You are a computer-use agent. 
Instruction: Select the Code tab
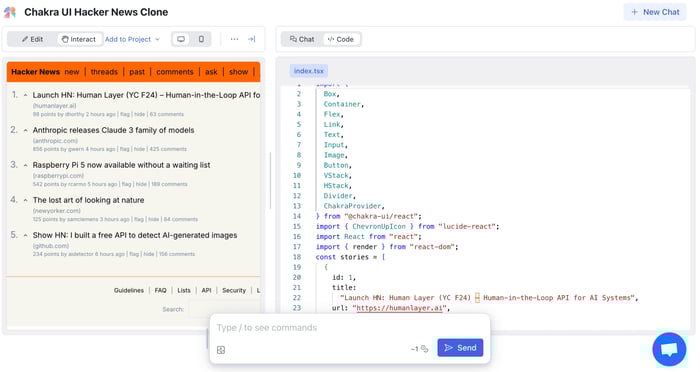[x=341, y=39]
